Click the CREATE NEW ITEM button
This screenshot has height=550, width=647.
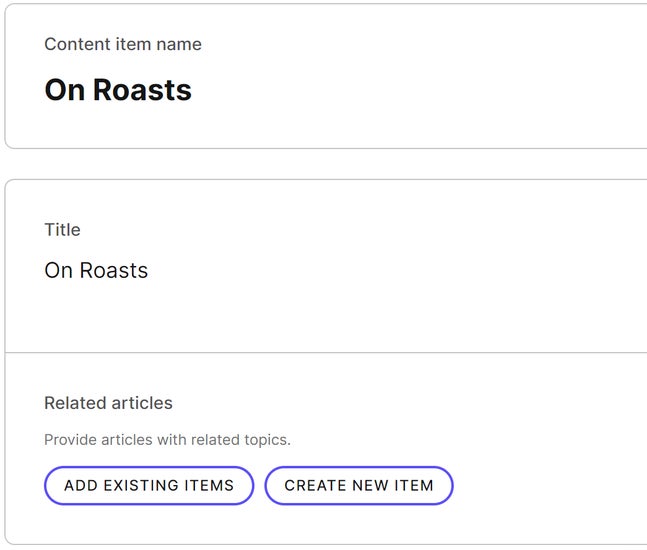pyautogui.click(x=359, y=485)
